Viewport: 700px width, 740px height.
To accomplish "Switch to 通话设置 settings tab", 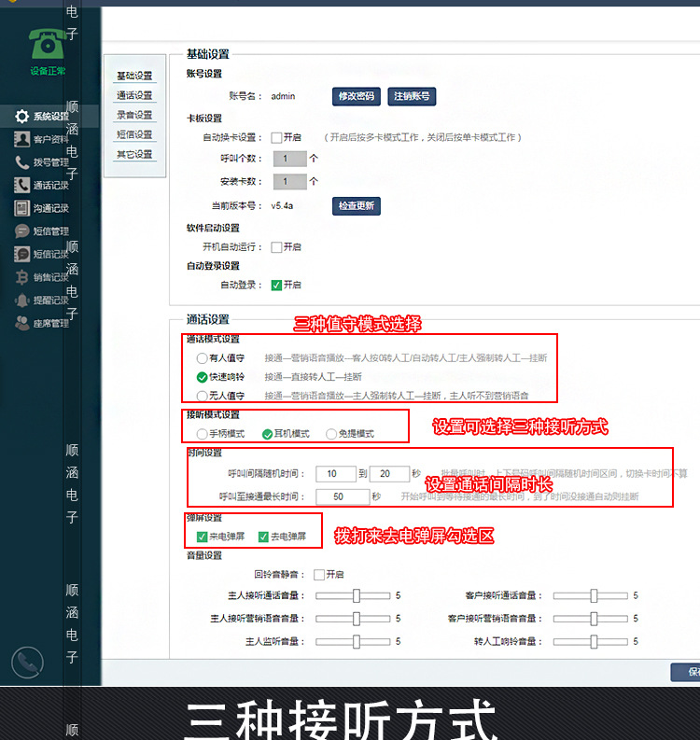I will click(x=134, y=95).
